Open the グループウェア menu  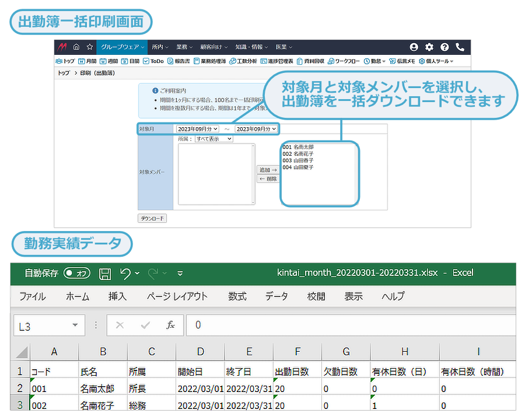(121, 47)
